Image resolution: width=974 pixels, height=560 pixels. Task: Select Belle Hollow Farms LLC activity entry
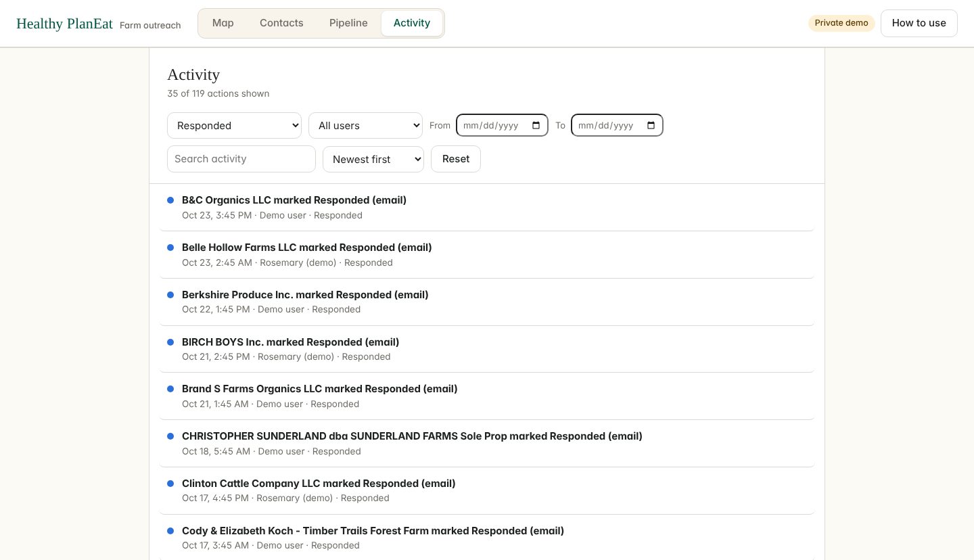(487, 255)
